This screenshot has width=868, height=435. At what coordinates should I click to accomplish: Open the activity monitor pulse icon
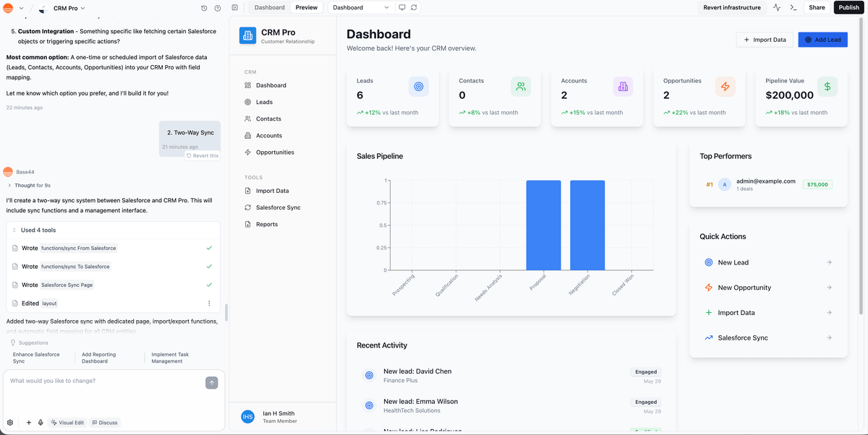(x=777, y=7)
